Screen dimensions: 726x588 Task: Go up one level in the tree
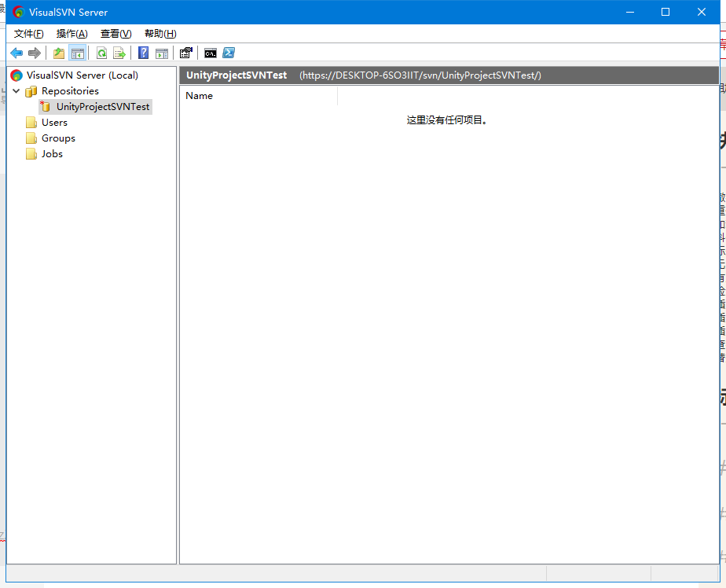58,53
